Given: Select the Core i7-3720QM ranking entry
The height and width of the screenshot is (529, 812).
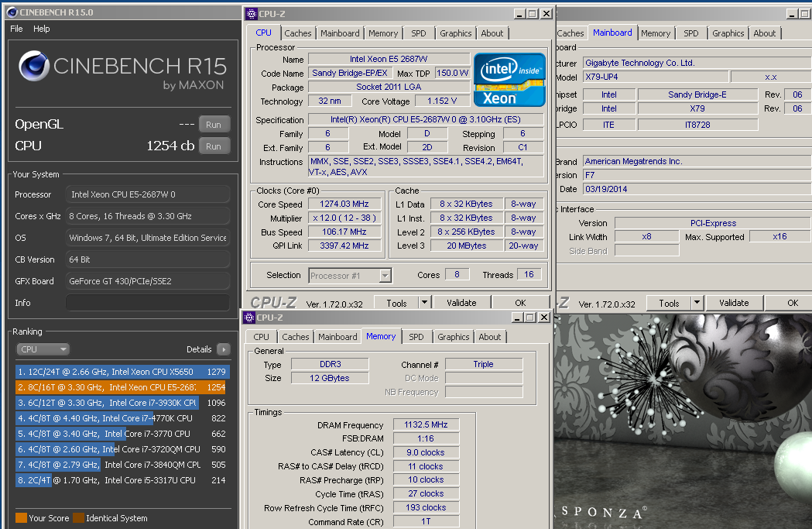Looking at the screenshot, I should point(122,449).
